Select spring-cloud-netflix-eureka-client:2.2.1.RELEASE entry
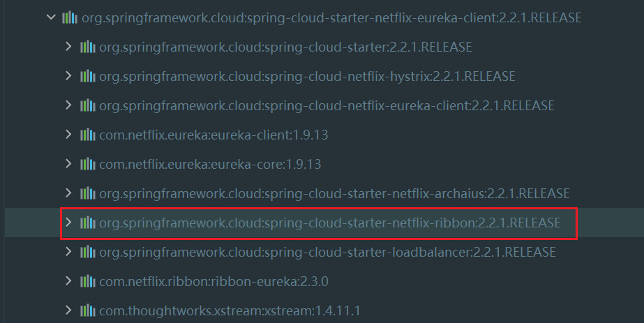 coord(327,105)
